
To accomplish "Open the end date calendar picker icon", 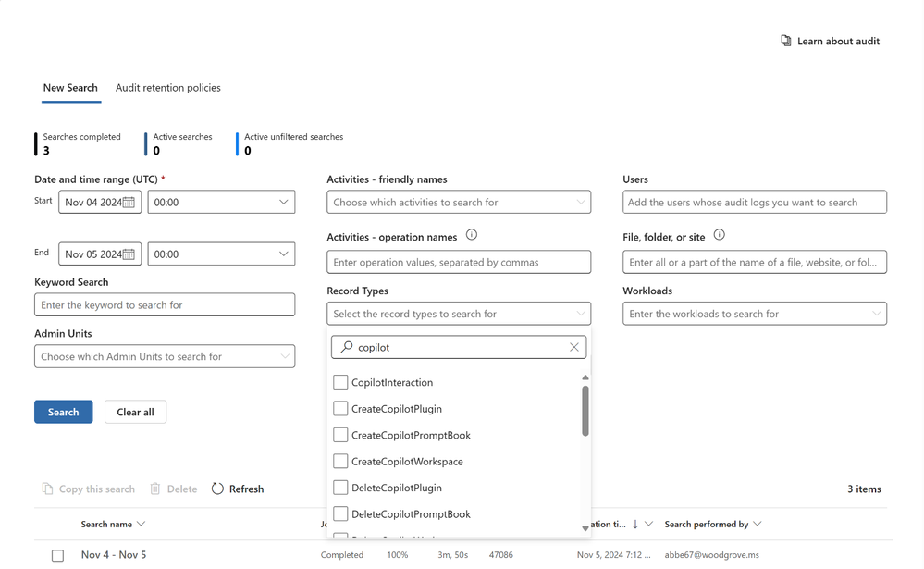I will [x=129, y=254].
